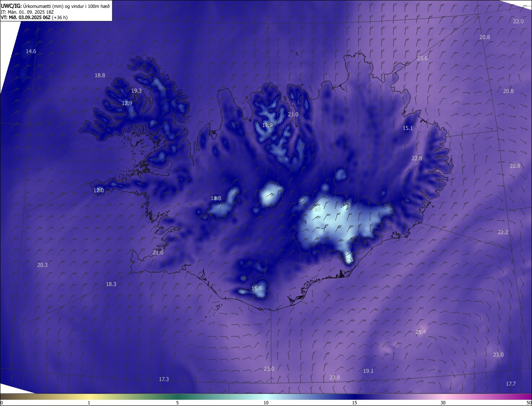Click the colour scale tick labelled 30
The image size is (532, 406).
(443, 403)
